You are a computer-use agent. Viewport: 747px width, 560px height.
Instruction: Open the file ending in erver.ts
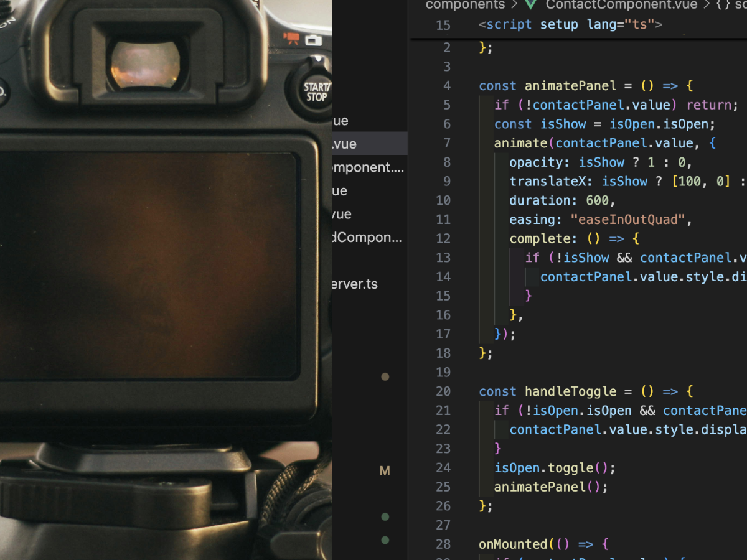(x=355, y=284)
